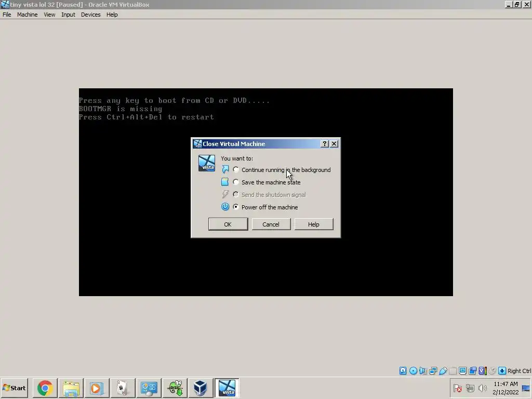Click OK in Close Virtual Machine dialog
The width and height of the screenshot is (532, 399).
[x=228, y=224]
